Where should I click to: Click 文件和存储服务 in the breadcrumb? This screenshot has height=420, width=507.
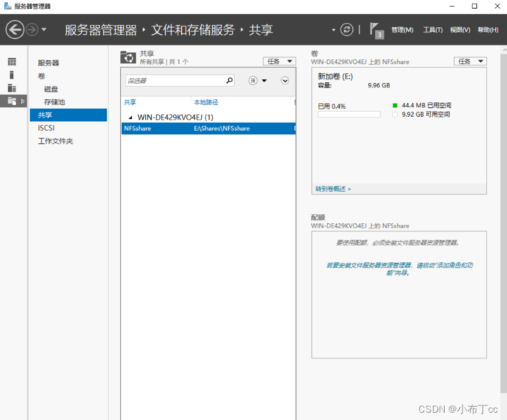tap(192, 30)
